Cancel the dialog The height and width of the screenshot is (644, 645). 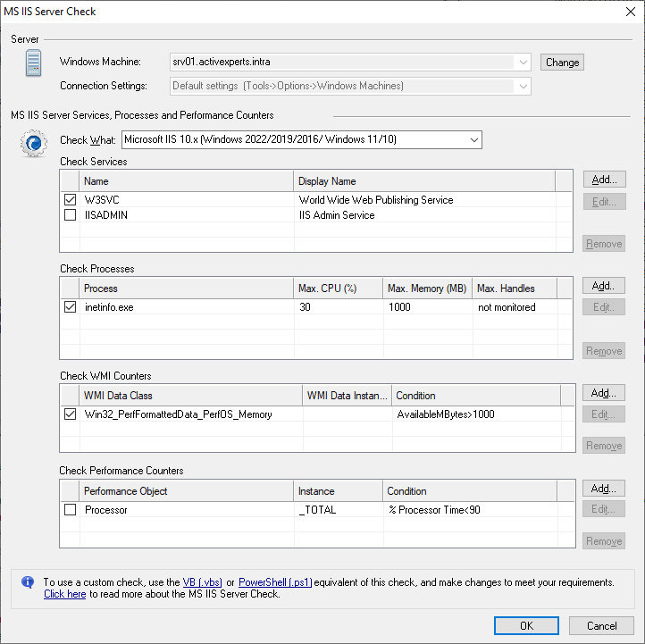(x=601, y=625)
